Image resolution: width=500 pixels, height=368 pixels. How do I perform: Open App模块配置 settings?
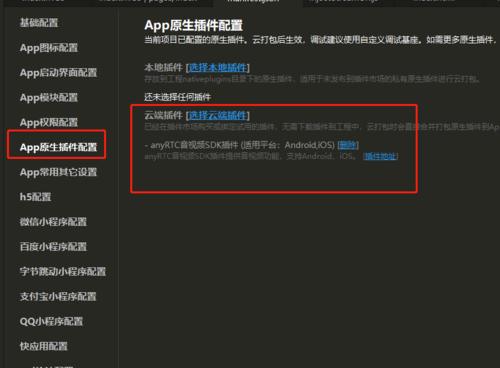click(49, 98)
